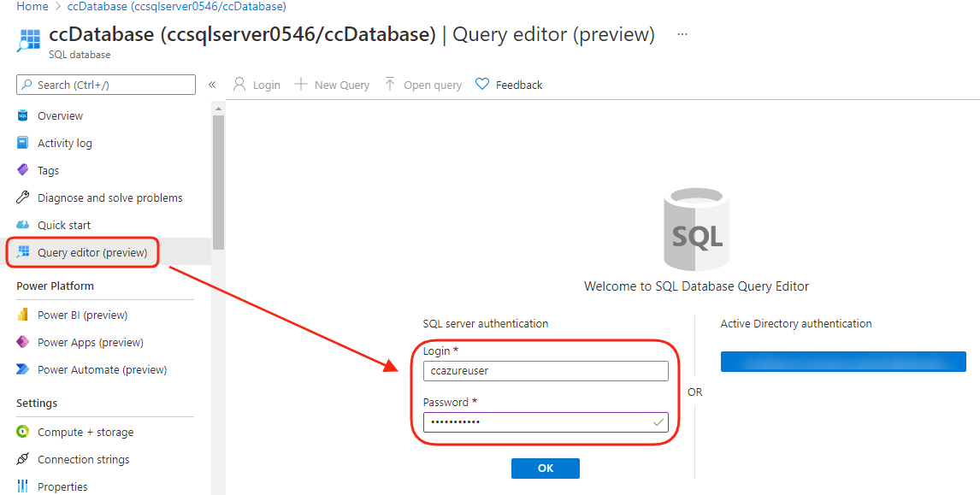Click the Activity log book icon
This screenshot has width=980, height=495.
tap(23, 143)
